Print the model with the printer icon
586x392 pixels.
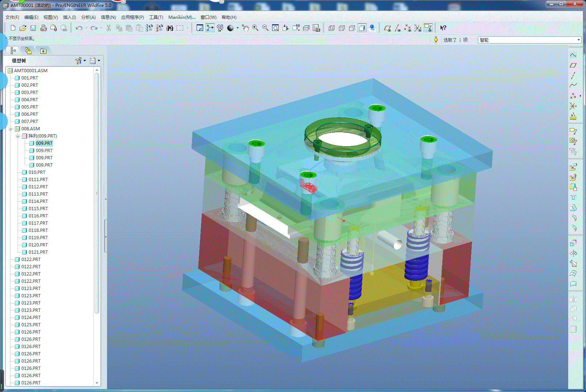[43, 28]
